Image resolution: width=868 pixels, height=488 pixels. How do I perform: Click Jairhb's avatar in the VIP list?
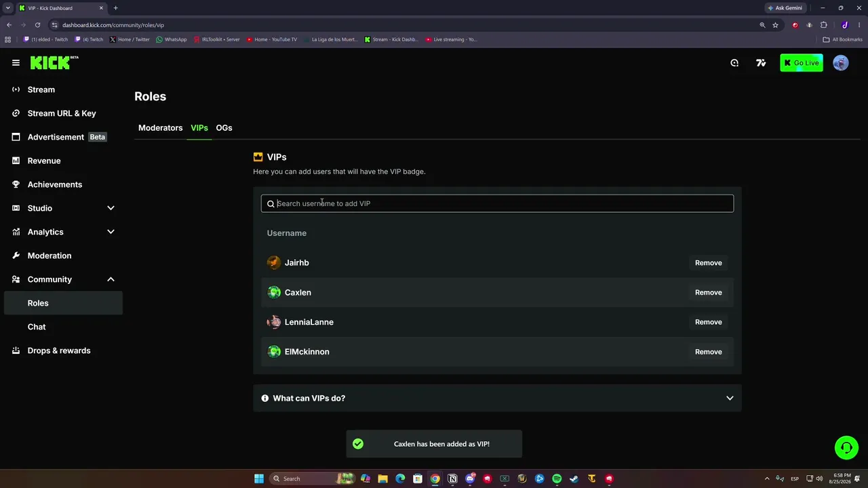[x=274, y=263]
